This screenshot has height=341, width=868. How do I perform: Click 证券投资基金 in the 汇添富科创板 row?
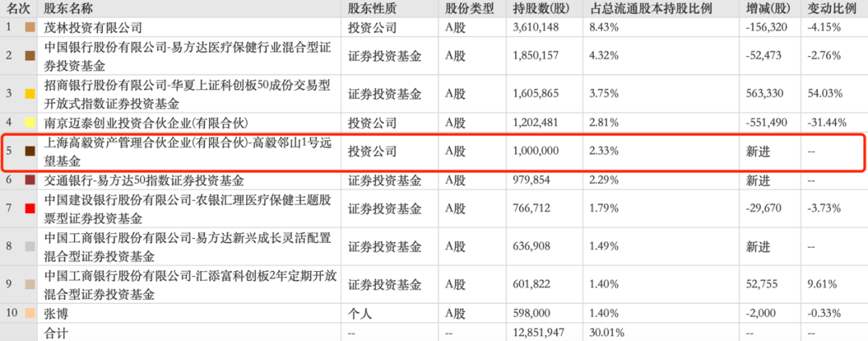[385, 285]
